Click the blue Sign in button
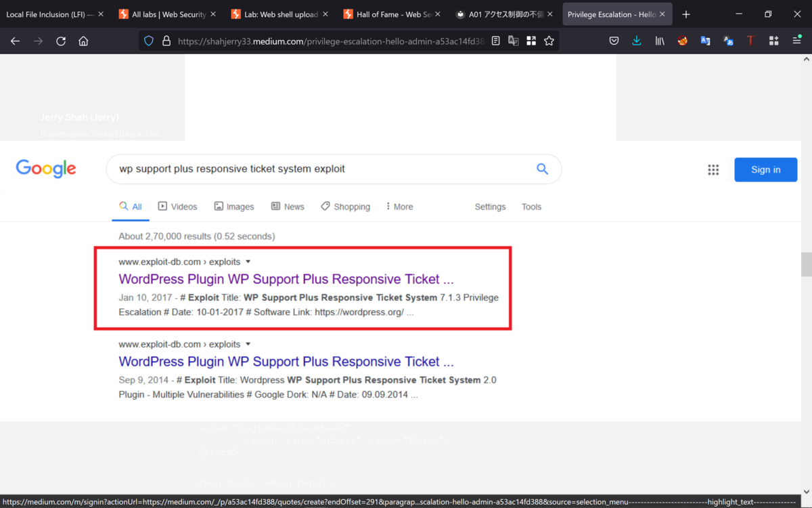The height and width of the screenshot is (508, 812). click(765, 169)
